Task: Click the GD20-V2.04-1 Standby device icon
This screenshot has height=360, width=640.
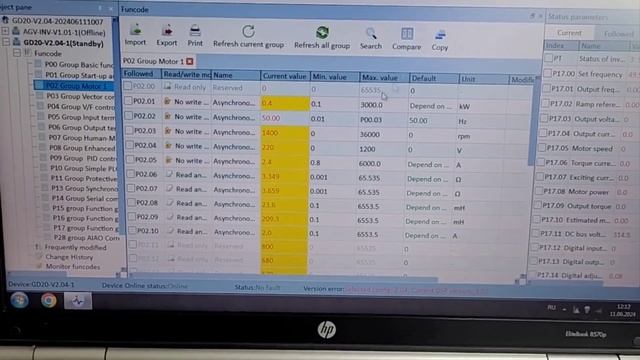Action: pos(17,42)
